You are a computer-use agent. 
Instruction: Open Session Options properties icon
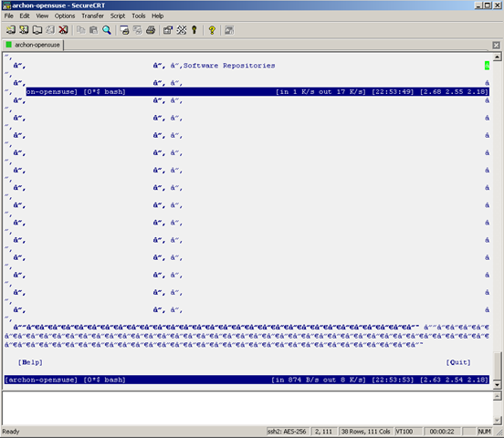[x=168, y=30]
